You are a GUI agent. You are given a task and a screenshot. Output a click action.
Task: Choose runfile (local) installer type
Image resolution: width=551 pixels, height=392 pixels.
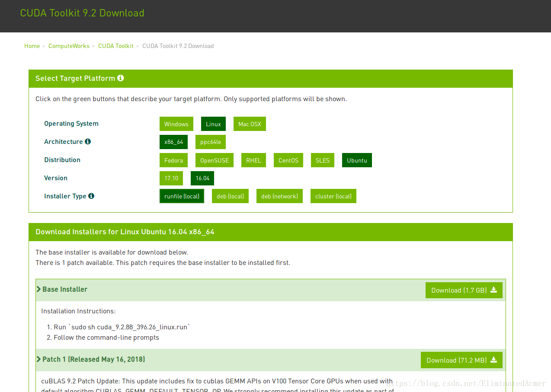click(182, 196)
